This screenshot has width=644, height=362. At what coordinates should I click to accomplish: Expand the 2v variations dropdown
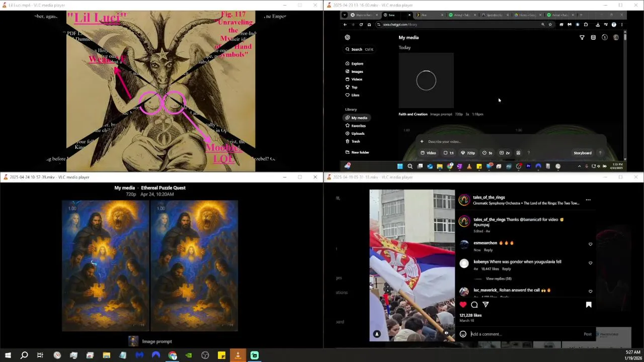click(x=505, y=153)
